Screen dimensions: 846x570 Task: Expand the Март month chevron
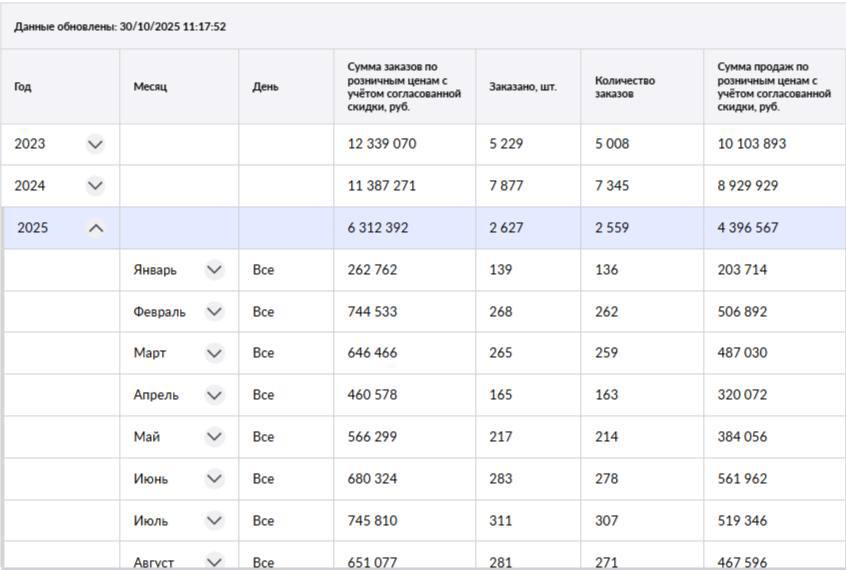[x=214, y=354]
